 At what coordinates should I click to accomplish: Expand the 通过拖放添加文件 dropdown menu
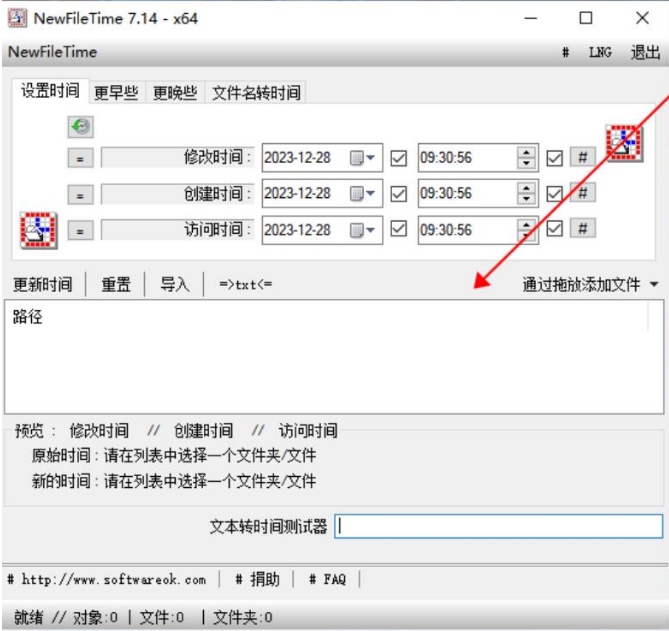654,284
